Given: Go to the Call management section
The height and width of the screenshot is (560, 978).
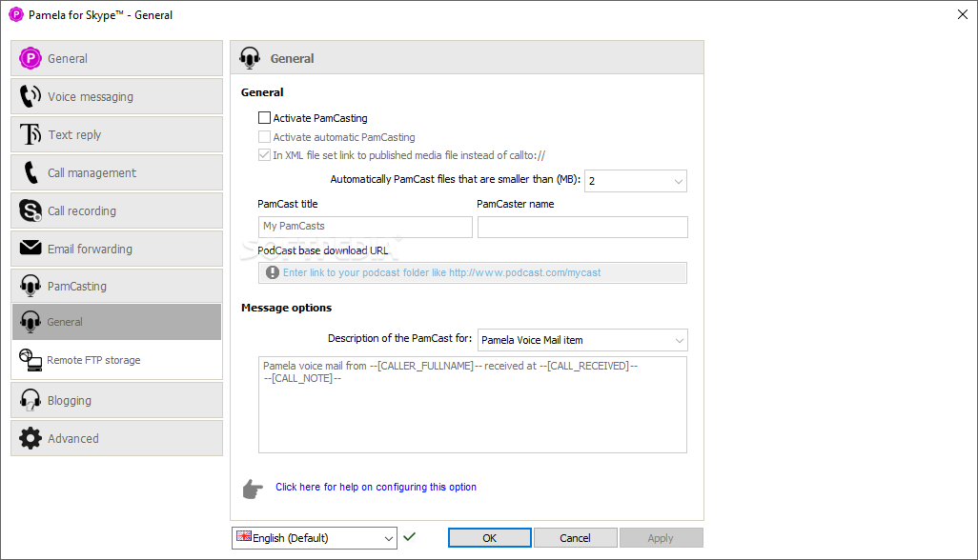Looking at the screenshot, I should click(116, 172).
